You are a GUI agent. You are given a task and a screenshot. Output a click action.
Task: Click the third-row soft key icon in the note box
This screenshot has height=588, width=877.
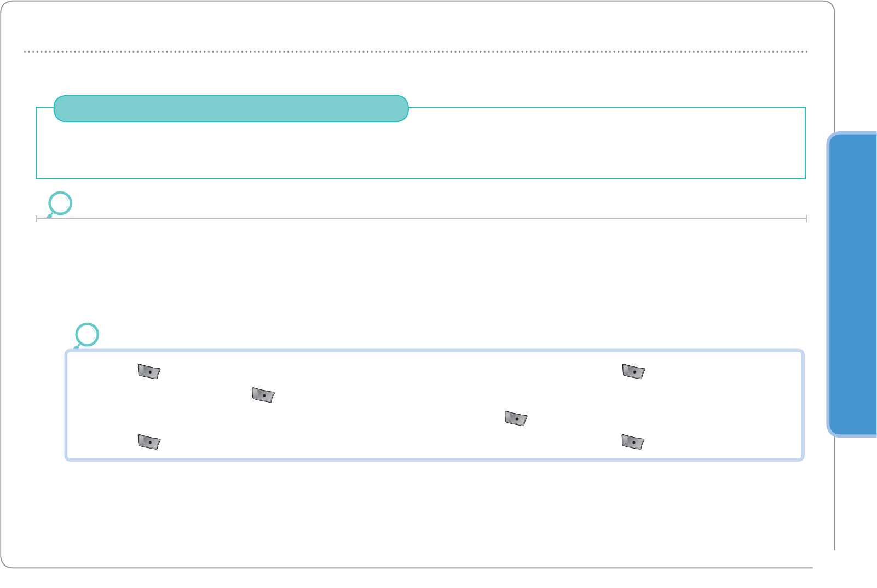[515, 419]
